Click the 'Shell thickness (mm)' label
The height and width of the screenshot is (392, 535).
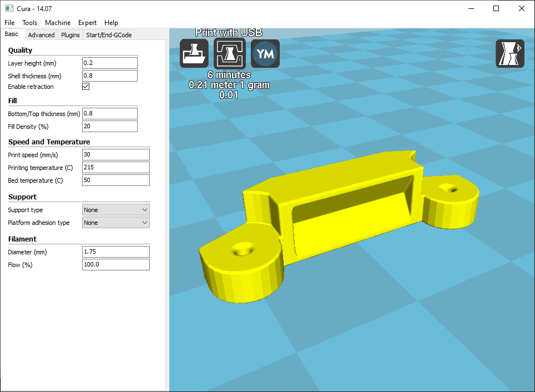tap(34, 76)
